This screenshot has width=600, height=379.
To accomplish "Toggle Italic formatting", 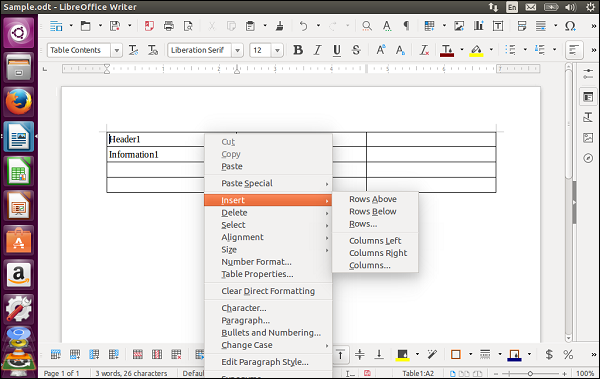I will [317, 50].
